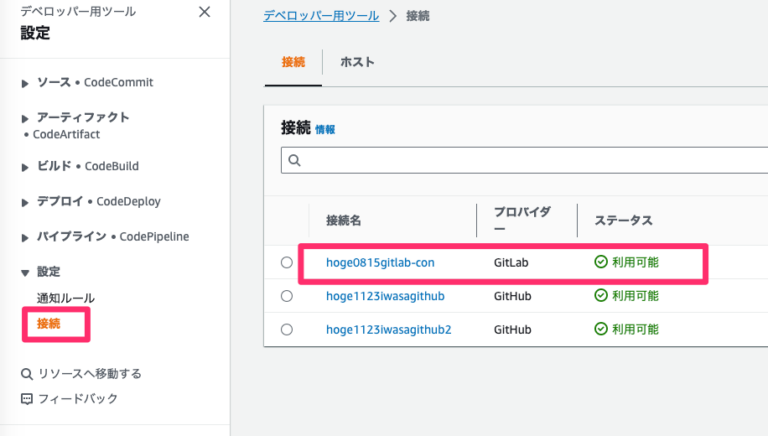Expand the パイプライン CodePipeline section
Viewport: 768px width, 436px height.
25,238
